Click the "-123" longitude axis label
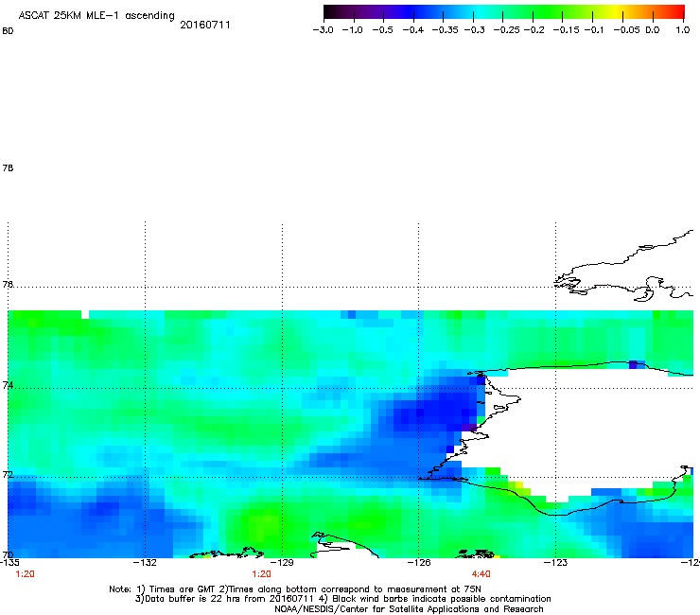 (x=555, y=563)
